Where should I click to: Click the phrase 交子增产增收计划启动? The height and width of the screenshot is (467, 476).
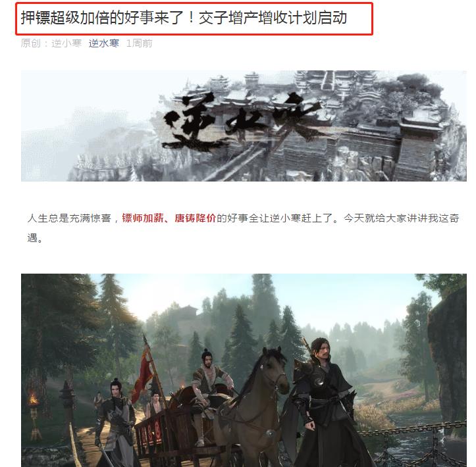pos(273,18)
